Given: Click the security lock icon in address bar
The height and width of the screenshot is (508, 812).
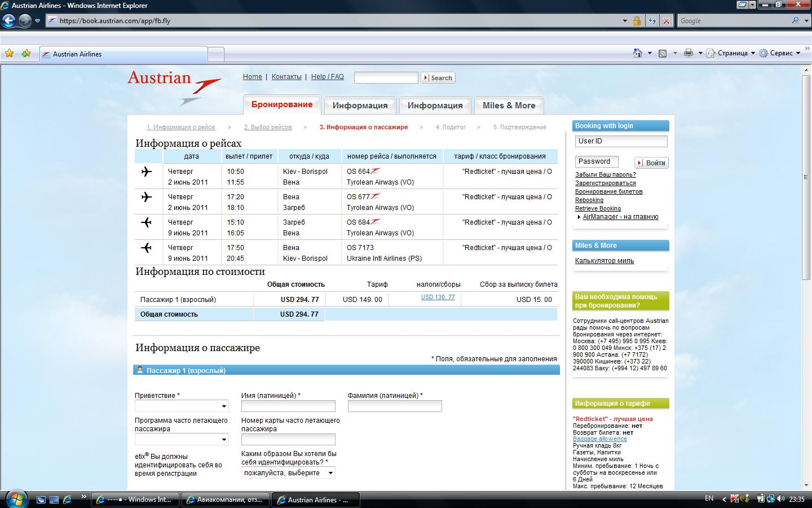Looking at the screenshot, I should 637,21.
